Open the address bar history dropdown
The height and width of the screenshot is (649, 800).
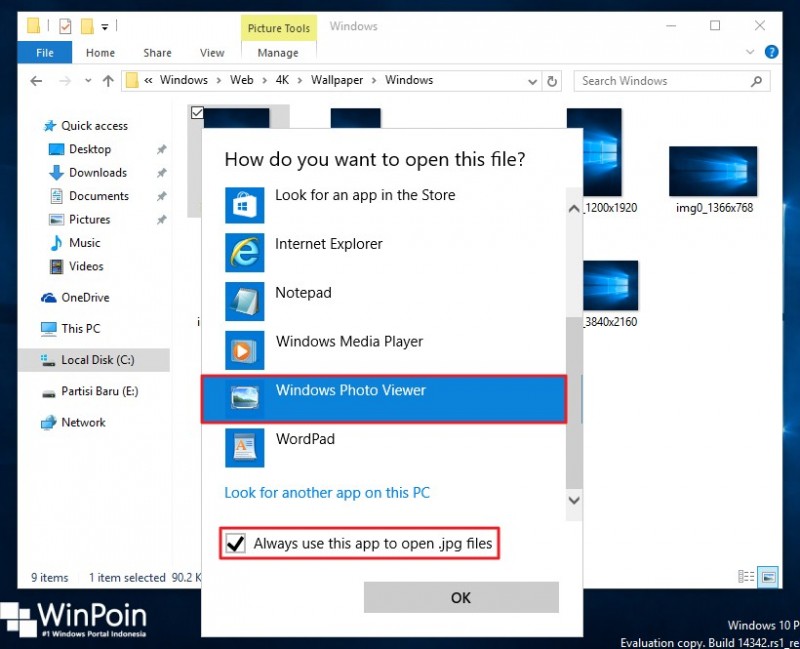(x=532, y=82)
